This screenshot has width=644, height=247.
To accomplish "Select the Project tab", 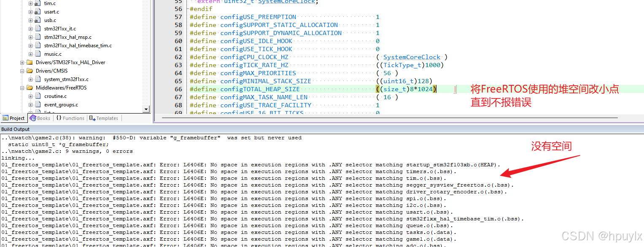I will (x=14, y=118).
